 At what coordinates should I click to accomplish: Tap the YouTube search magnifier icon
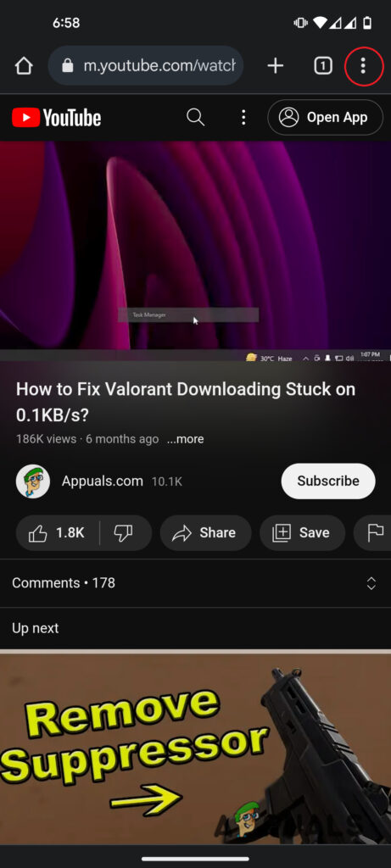pos(195,117)
